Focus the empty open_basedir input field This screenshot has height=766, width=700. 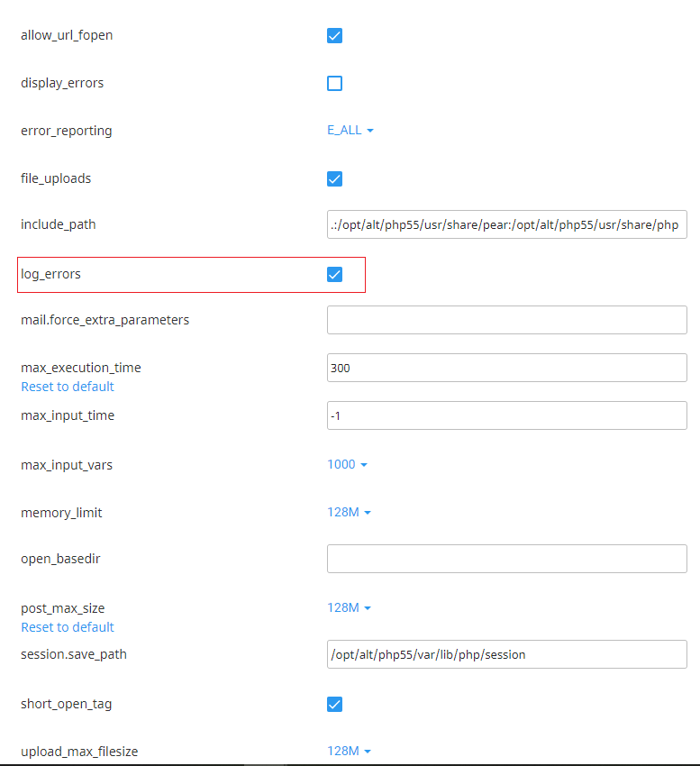click(x=507, y=559)
